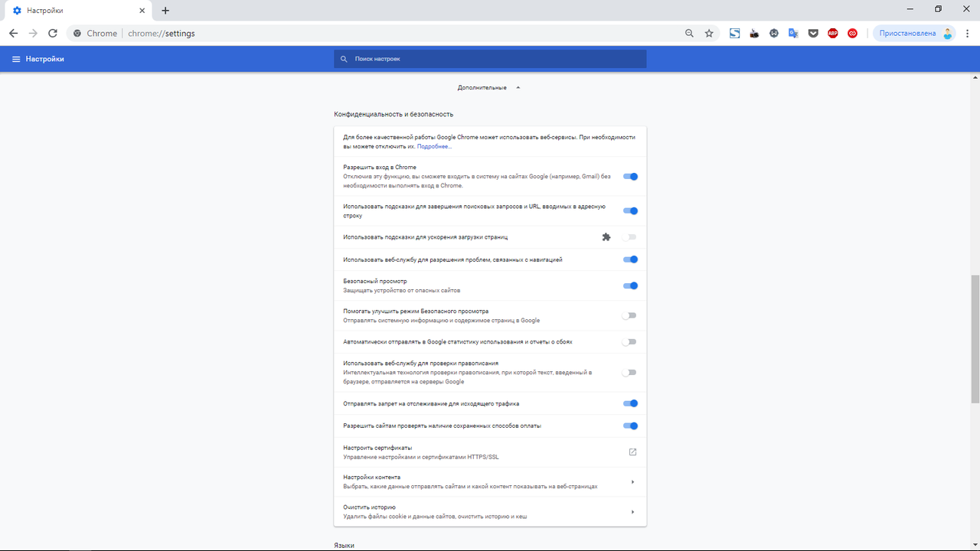Open the Adblock Plus extension

pyautogui.click(x=833, y=34)
